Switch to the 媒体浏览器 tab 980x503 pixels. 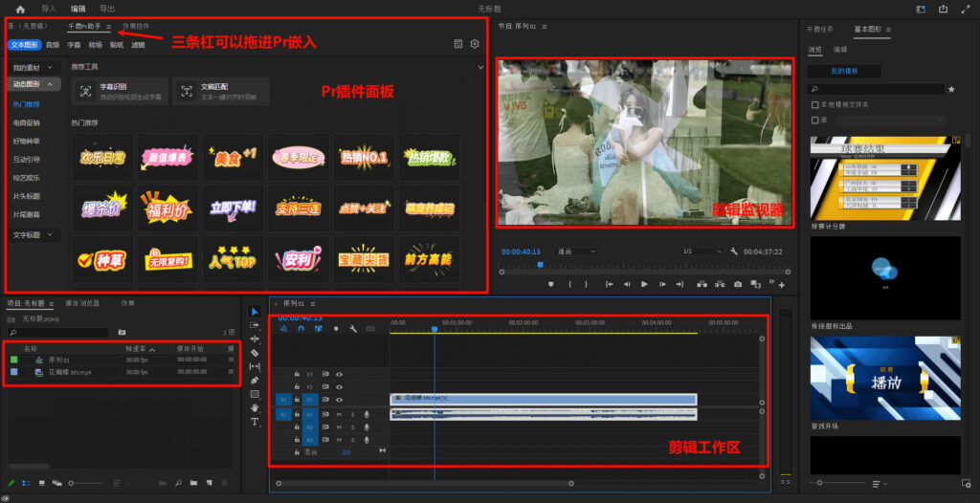point(82,303)
